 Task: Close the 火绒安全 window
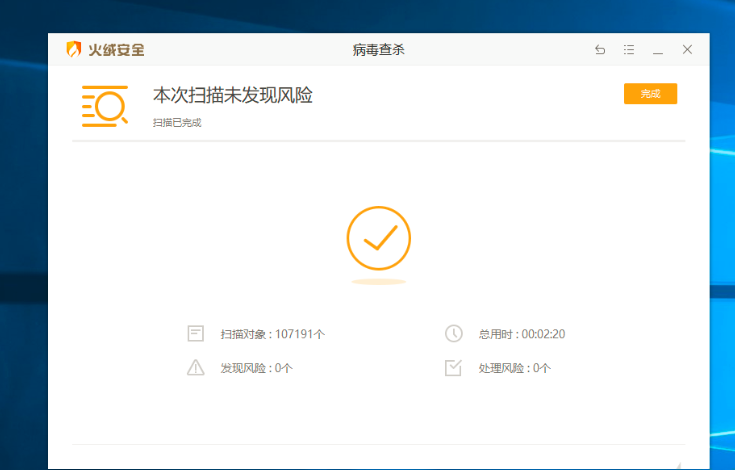click(687, 50)
